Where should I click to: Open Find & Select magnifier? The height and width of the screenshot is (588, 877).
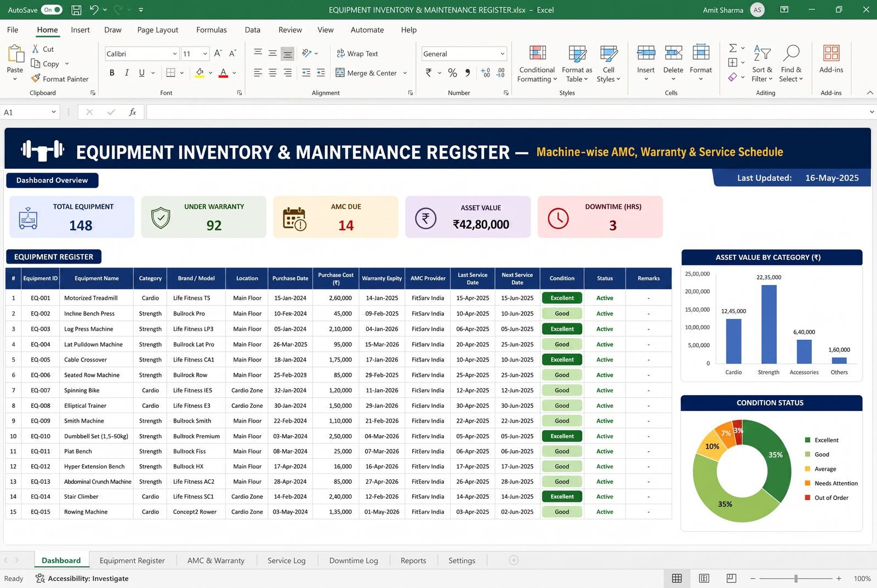point(791,64)
